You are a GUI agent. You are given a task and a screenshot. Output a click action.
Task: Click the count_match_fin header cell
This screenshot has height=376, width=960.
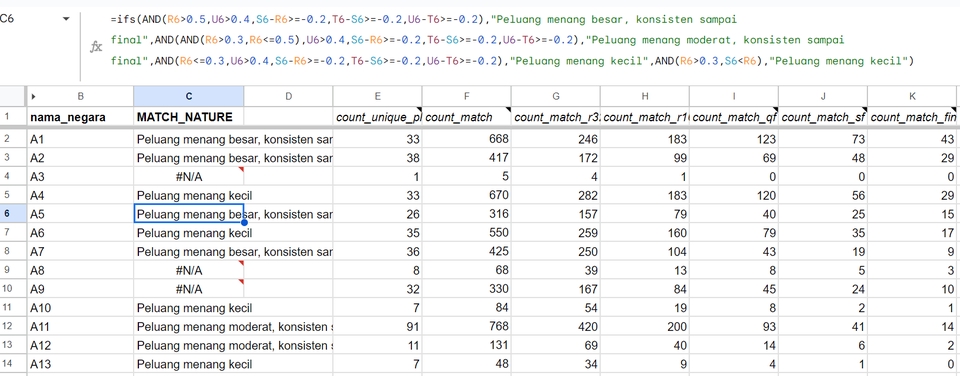tap(912, 117)
